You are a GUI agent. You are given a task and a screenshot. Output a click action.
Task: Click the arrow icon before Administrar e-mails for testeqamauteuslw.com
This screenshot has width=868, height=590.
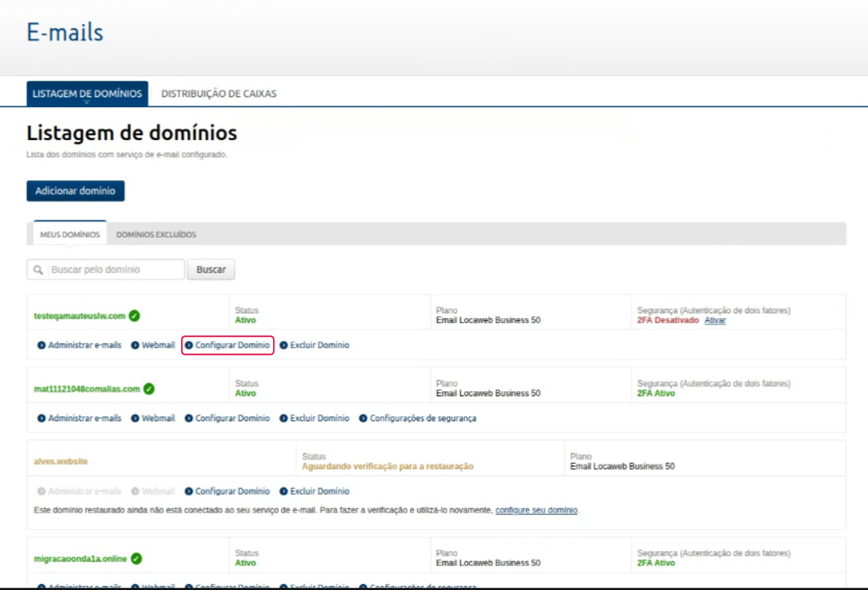[x=42, y=345]
